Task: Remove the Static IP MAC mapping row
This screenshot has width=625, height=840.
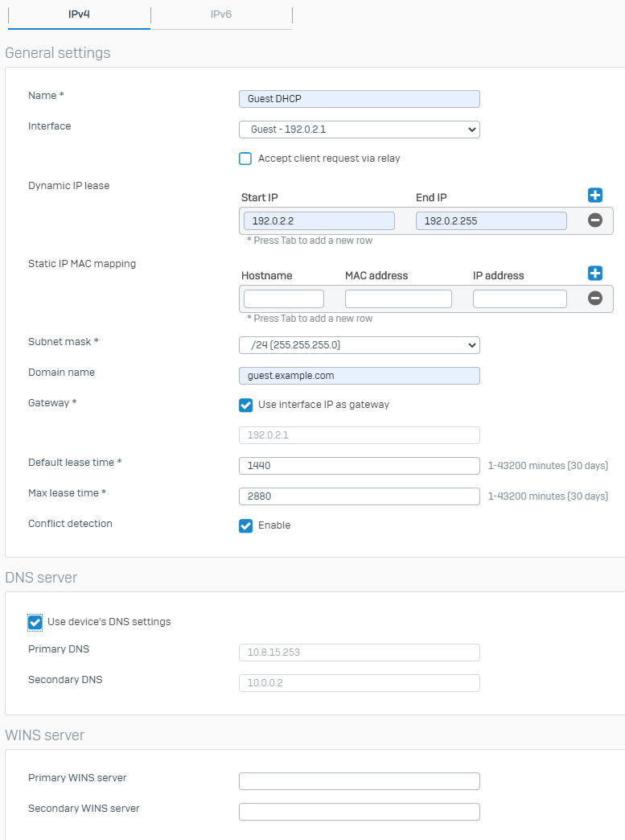Action: pyautogui.click(x=595, y=299)
